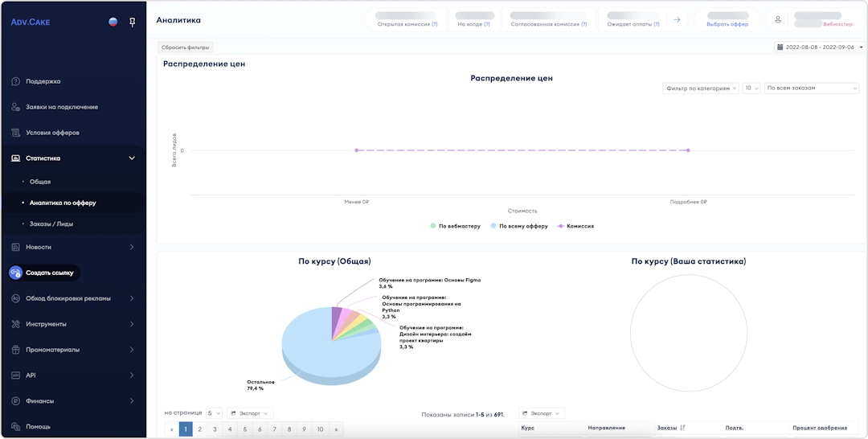Screen dimensions: 868x439
Task: Toggle the По всему офферу legend series
Action: [518, 227]
